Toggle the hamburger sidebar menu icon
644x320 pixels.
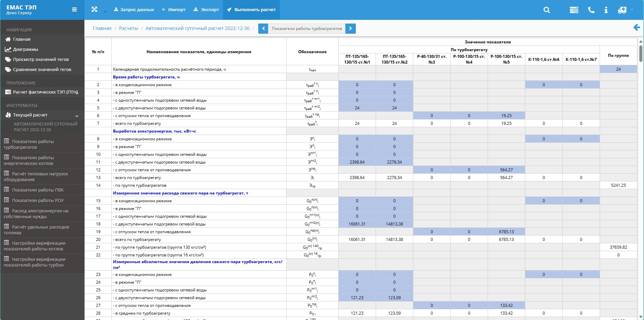74,10
